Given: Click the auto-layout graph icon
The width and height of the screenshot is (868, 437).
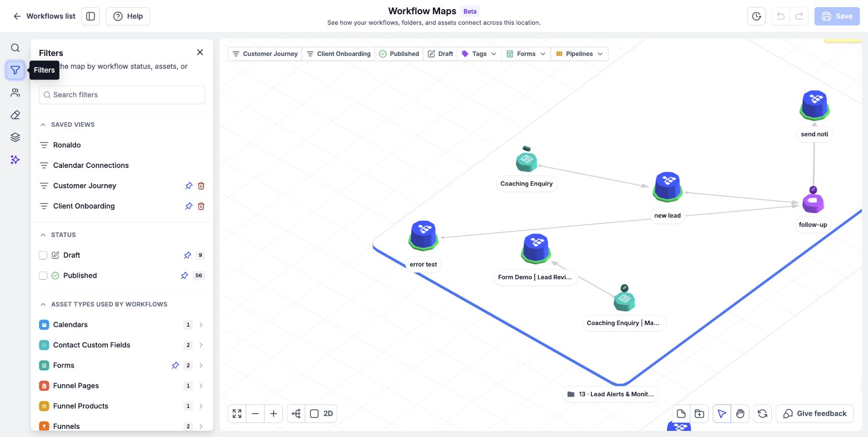Looking at the screenshot, I should tap(296, 414).
